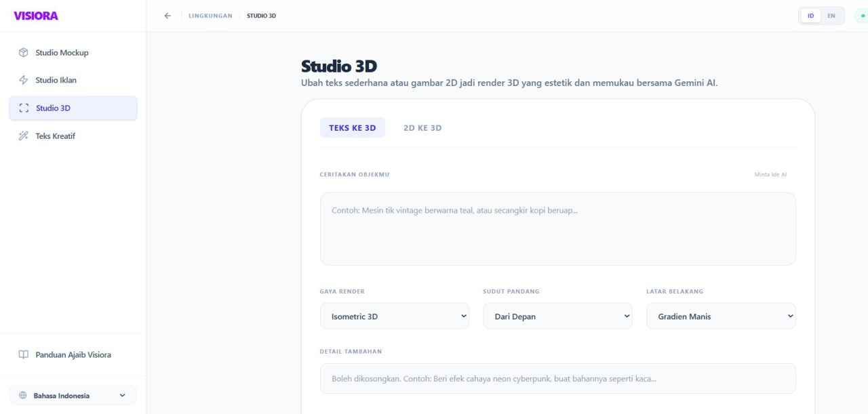Click the VISIORA logo

tap(36, 16)
